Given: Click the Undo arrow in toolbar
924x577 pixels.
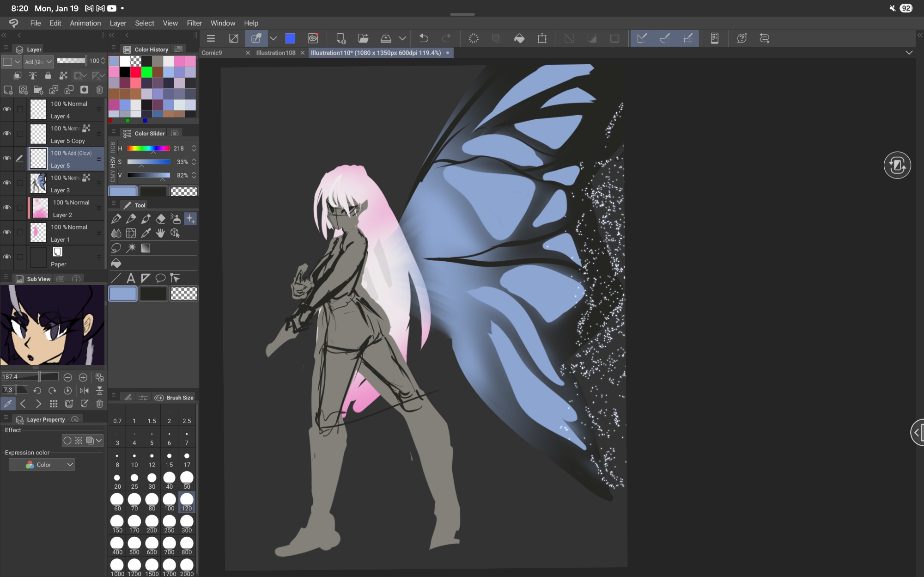Looking at the screenshot, I should click(423, 38).
